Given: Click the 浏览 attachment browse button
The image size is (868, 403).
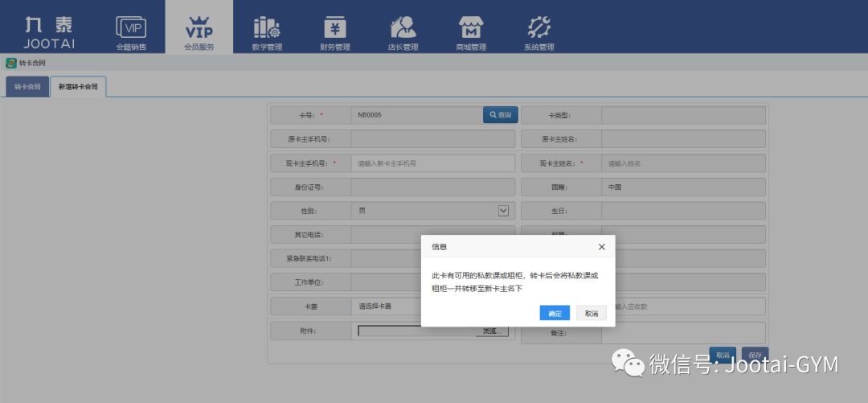Looking at the screenshot, I should (x=492, y=331).
